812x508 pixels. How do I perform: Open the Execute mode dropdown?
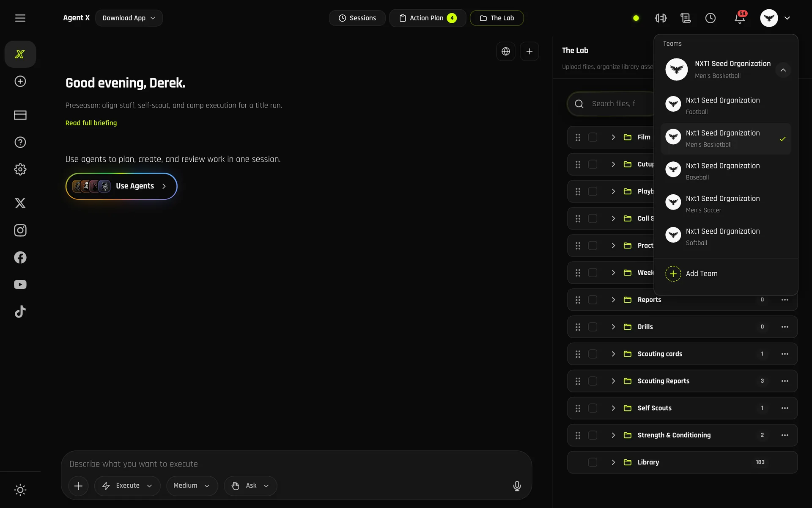127,486
